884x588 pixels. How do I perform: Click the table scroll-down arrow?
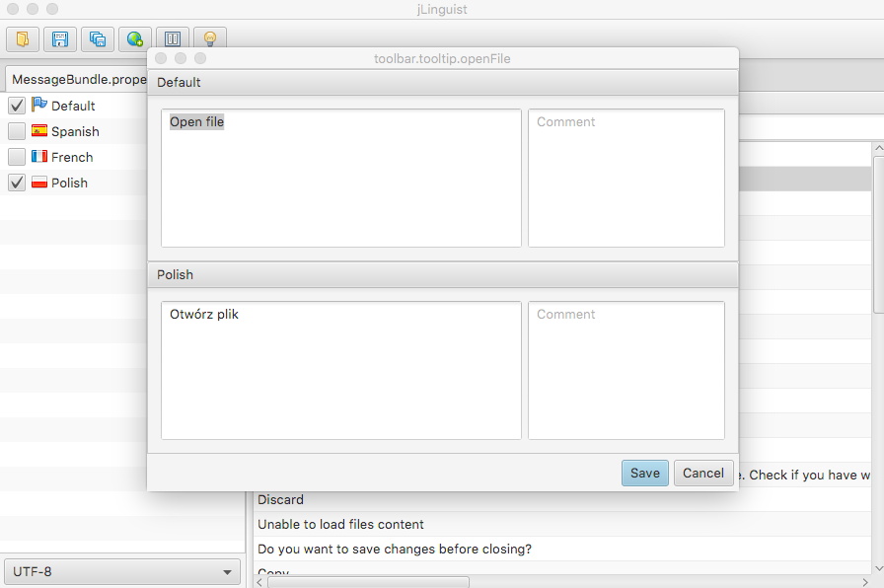pyautogui.click(x=878, y=568)
